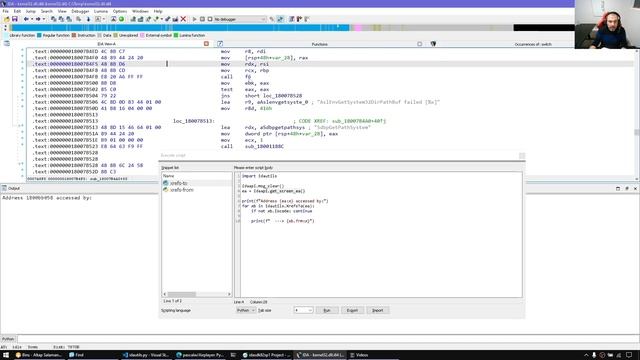The height and width of the screenshot is (360, 640).
Task: Click the Instruction legend swatch
Action: 74,36
